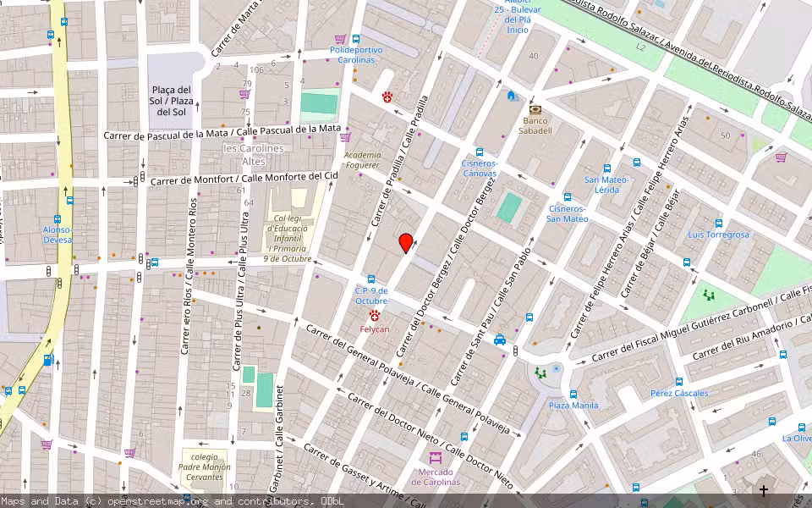This screenshot has height=508, width=812.
Task: Click the C.P. 9 de Octubre school label
Action: pos(370,296)
